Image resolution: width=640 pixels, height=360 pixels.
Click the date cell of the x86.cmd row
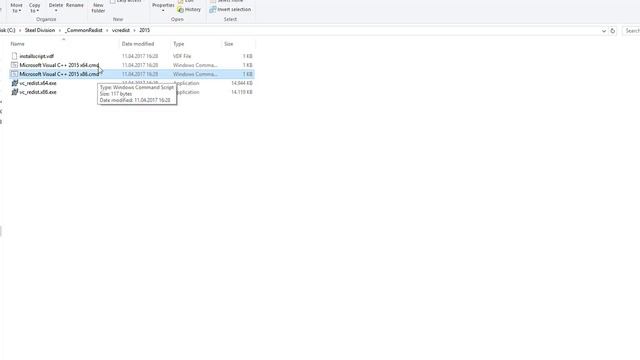pyautogui.click(x=140, y=74)
